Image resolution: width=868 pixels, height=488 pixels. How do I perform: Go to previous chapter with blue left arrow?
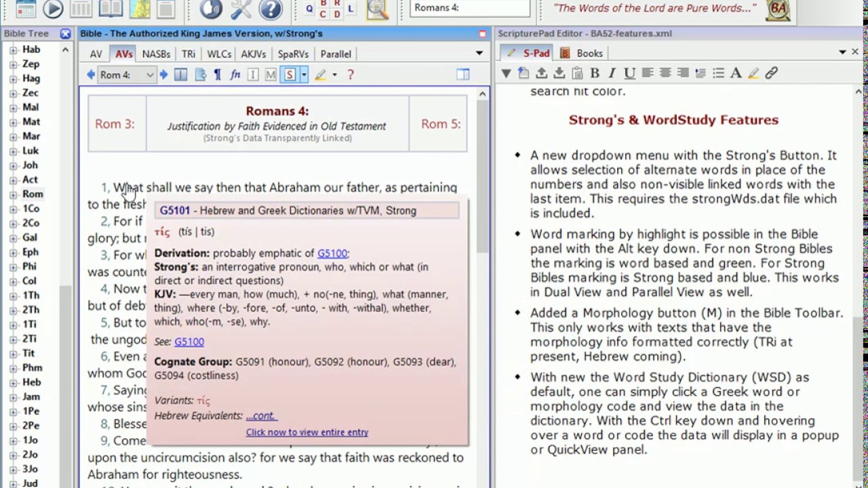click(91, 75)
